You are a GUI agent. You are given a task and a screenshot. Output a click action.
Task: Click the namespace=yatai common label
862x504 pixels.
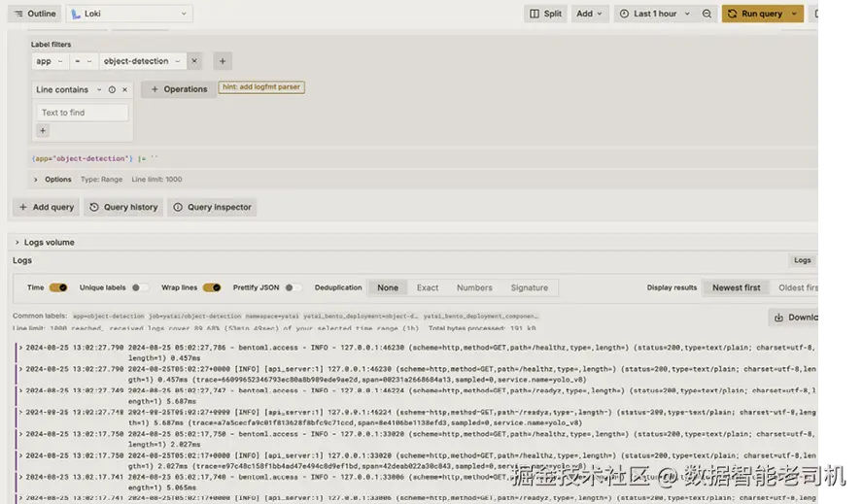tap(272, 316)
